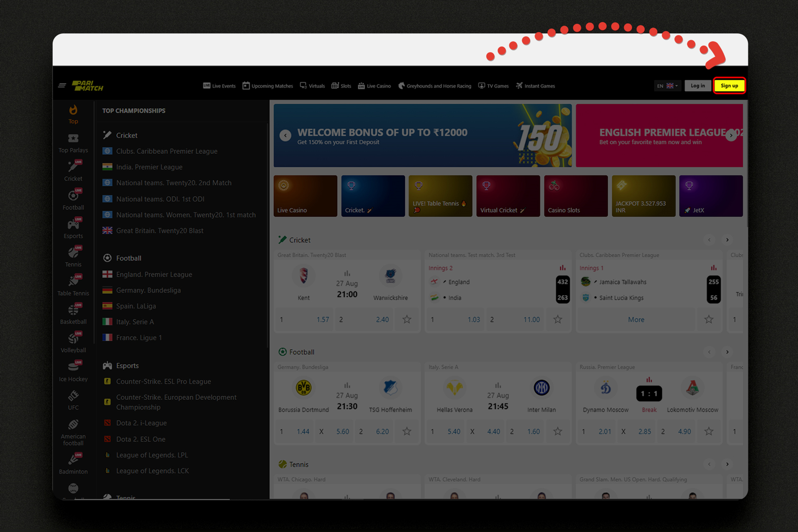This screenshot has height=532, width=798.
Task: Open the Live Casino tile
Action: point(305,196)
